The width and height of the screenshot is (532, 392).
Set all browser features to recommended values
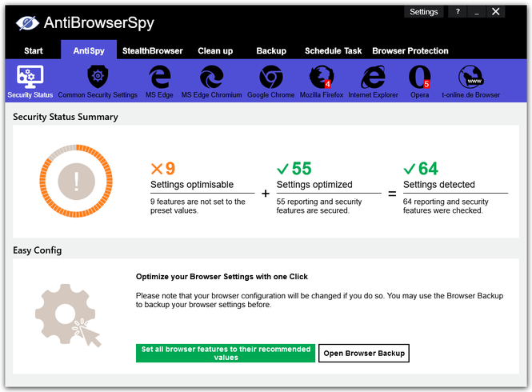(x=226, y=353)
